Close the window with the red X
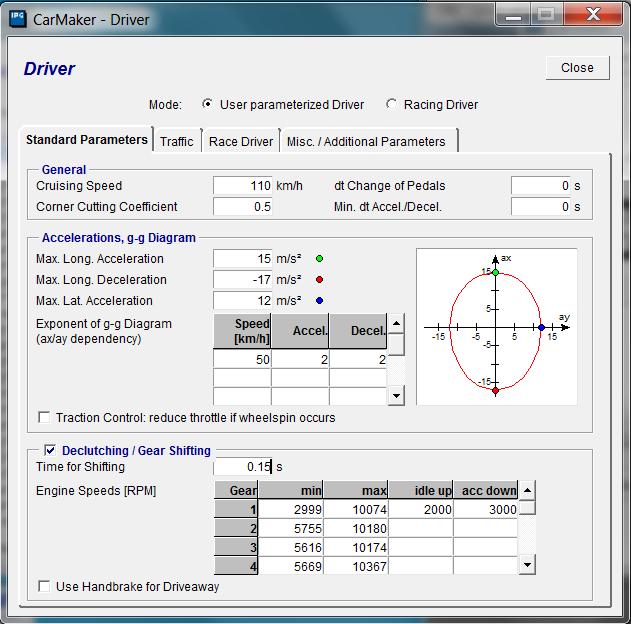The width and height of the screenshot is (631, 624). (x=593, y=14)
